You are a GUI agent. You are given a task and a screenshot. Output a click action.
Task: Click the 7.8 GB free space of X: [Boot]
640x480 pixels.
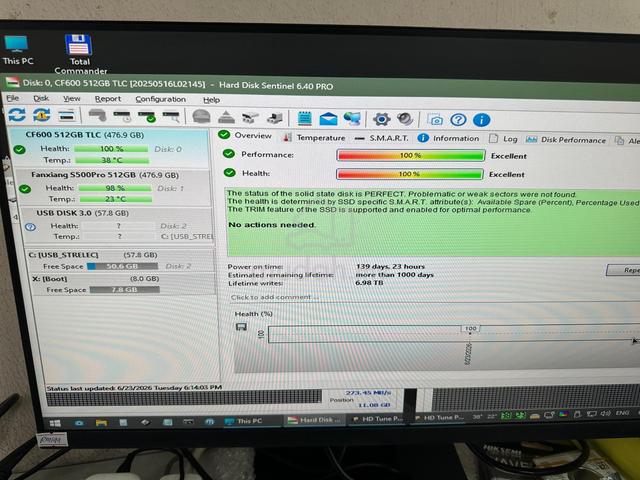(124, 289)
